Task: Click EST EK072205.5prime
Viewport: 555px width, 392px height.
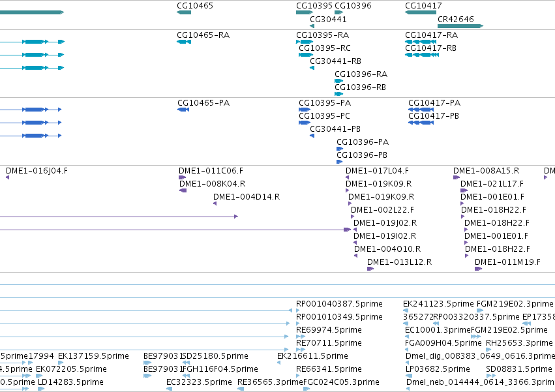Action: click(71, 369)
